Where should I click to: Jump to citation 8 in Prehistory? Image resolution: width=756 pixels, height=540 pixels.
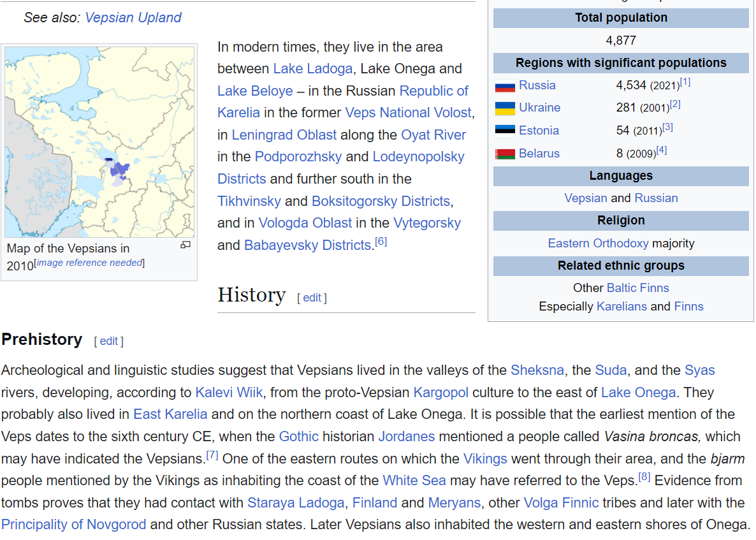click(644, 477)
